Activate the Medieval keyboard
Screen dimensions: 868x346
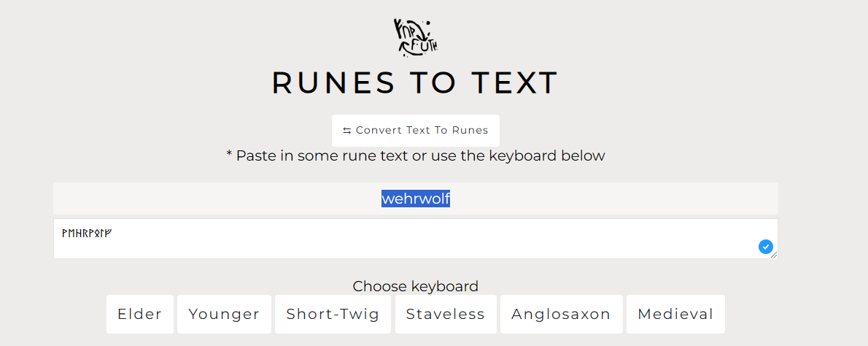pyautogui.click(x=675, y=314)
